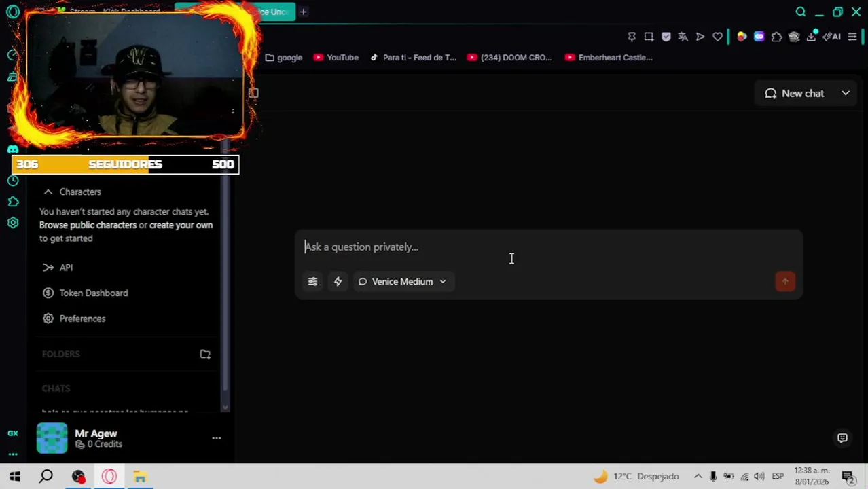This screenshot has width=868, height=489.
Task: Click the send-to-flow arrow icon
Action: pos(700,37)
